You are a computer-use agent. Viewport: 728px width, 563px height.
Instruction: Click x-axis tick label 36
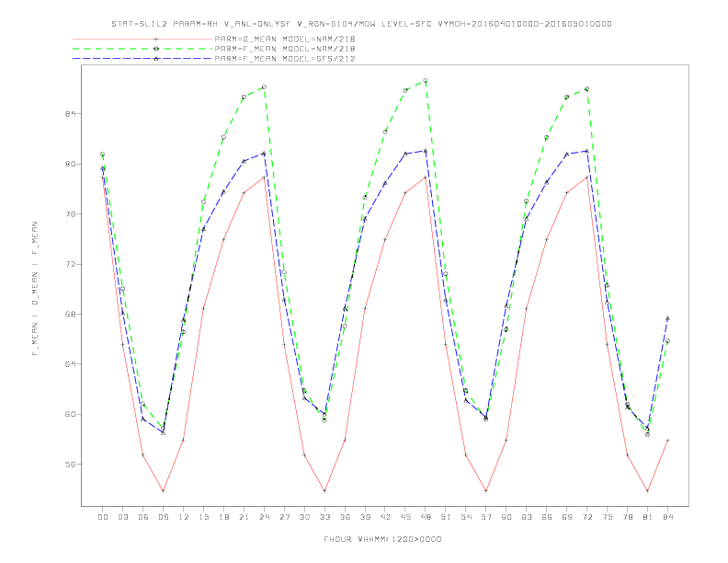(x=345, y=517)
